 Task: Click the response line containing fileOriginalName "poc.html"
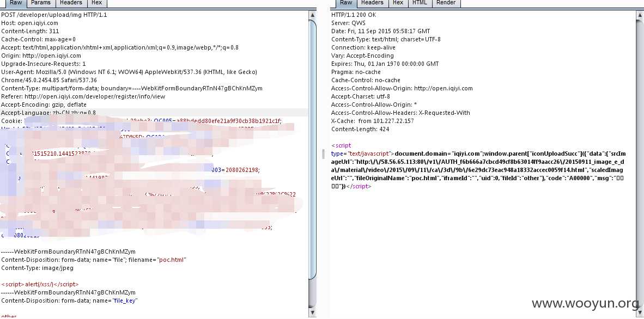[x=478, y=178]
